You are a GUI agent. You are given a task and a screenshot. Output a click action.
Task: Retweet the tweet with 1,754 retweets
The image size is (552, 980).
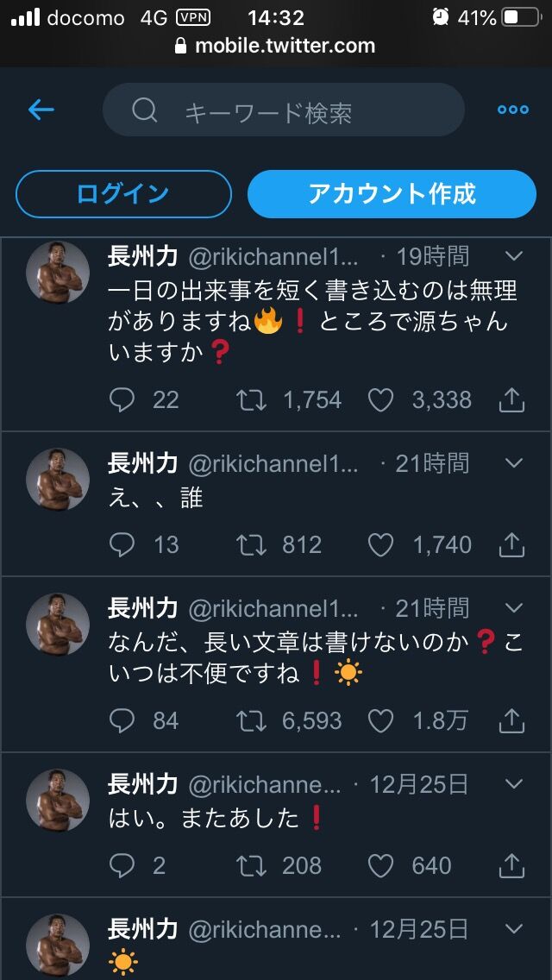coord(251,400)
